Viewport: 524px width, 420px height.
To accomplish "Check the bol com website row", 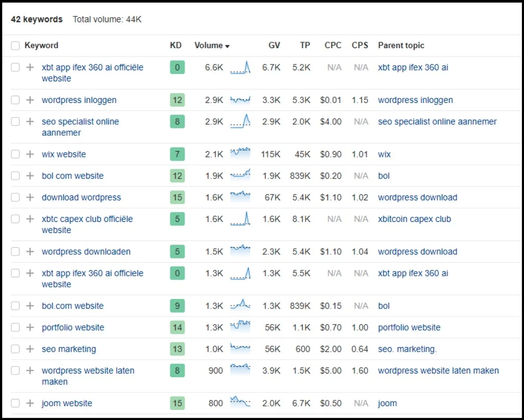I will pos(15,175).
